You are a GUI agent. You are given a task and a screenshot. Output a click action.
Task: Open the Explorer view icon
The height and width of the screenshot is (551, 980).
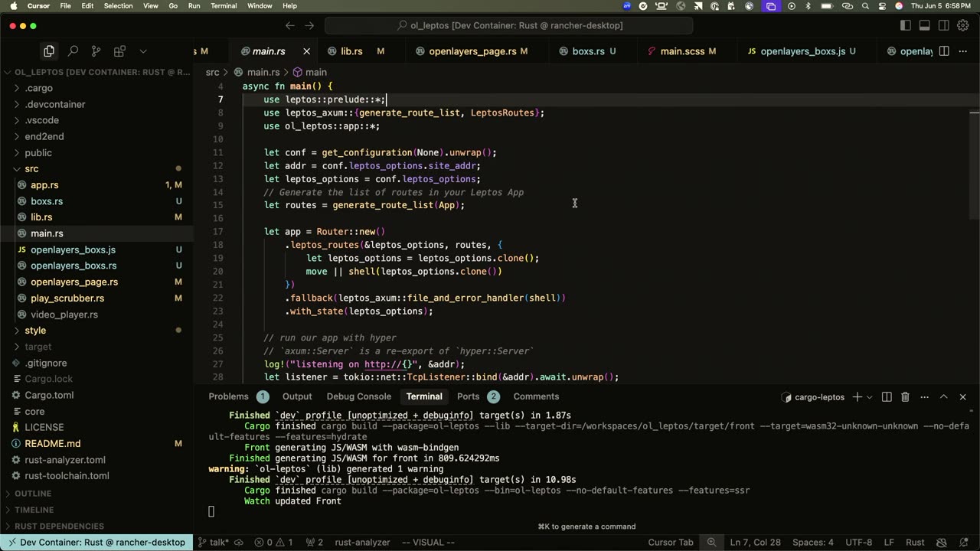click(x=49, y=51)
